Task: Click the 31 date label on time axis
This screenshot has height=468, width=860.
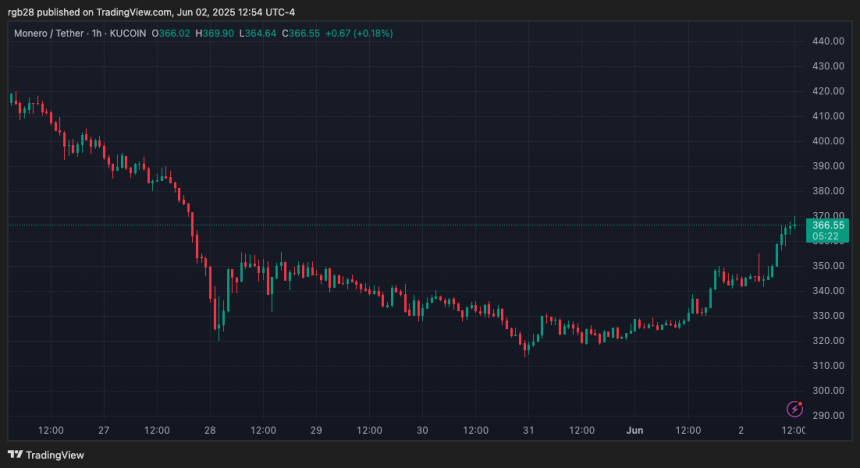Action: point(528,431)
